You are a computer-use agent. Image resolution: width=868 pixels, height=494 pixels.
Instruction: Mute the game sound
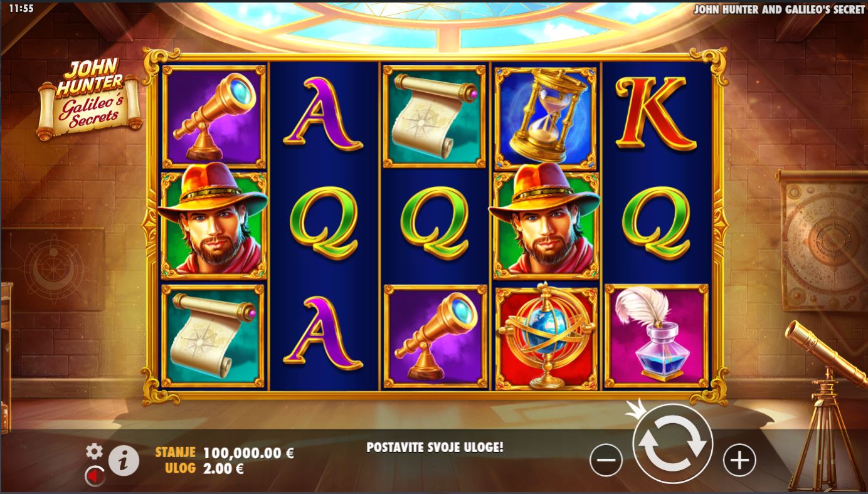pos(95,478)
